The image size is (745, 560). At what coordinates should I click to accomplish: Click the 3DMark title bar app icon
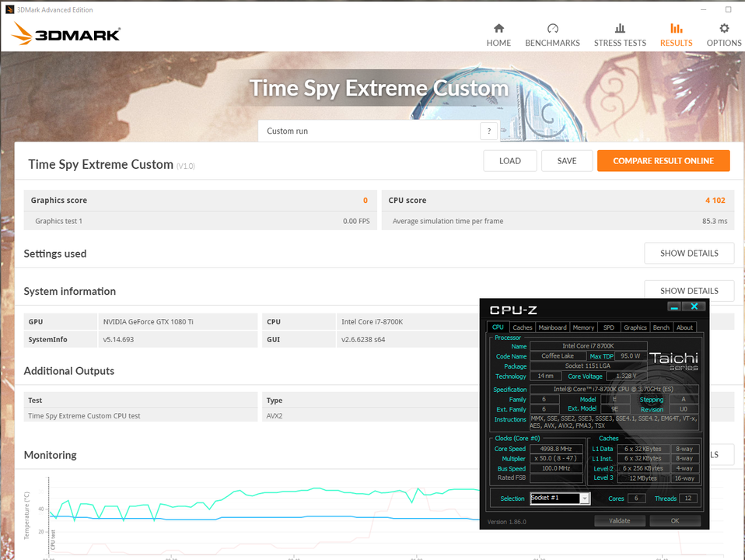point(9,9)
